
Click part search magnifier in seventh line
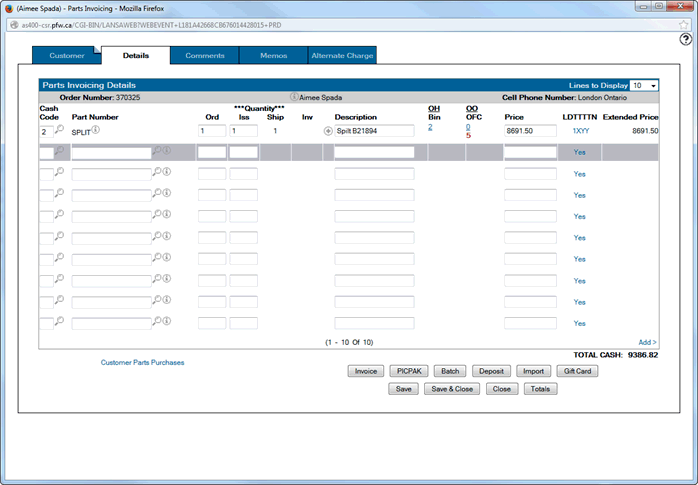[x=157, y=257]
